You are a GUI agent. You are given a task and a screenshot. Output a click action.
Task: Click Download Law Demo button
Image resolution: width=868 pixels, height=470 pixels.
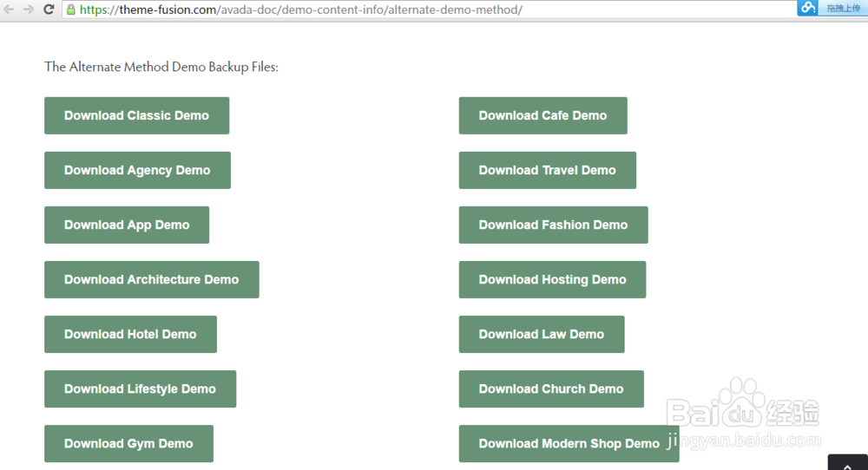pos(542,335)
